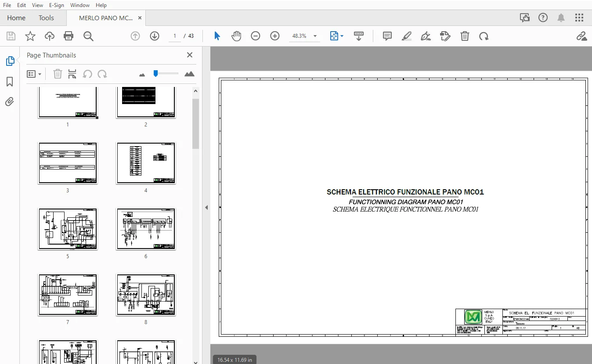This screenshot has height=364, width=592.
Task: Show the Bookmarks panel
Action: (x=10, y=82)
